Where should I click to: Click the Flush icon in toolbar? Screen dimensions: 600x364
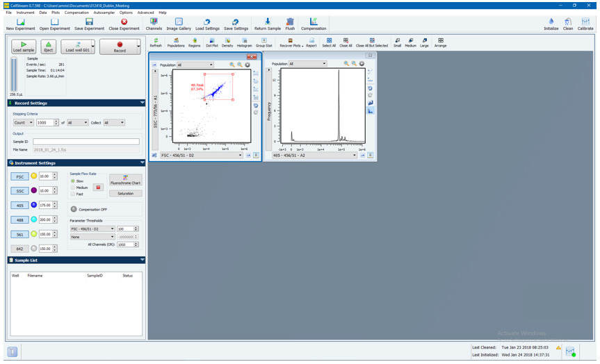coord(290,24)
